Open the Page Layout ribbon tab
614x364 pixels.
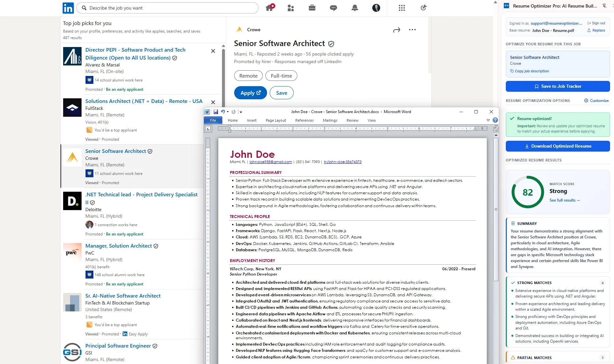pos(276,120)
